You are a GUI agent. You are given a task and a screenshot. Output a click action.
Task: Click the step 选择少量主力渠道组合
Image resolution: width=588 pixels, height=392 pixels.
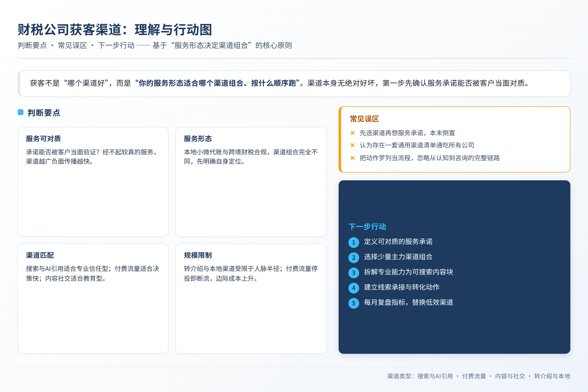398,257
